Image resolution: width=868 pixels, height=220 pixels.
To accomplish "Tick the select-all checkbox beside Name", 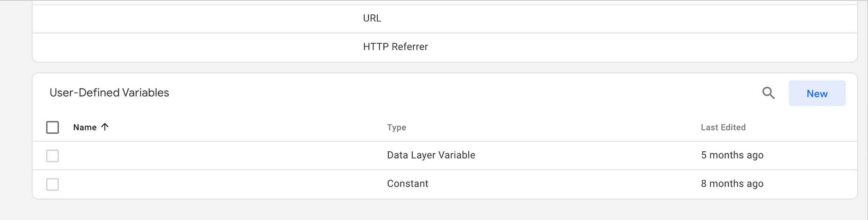I will (53, 127).
